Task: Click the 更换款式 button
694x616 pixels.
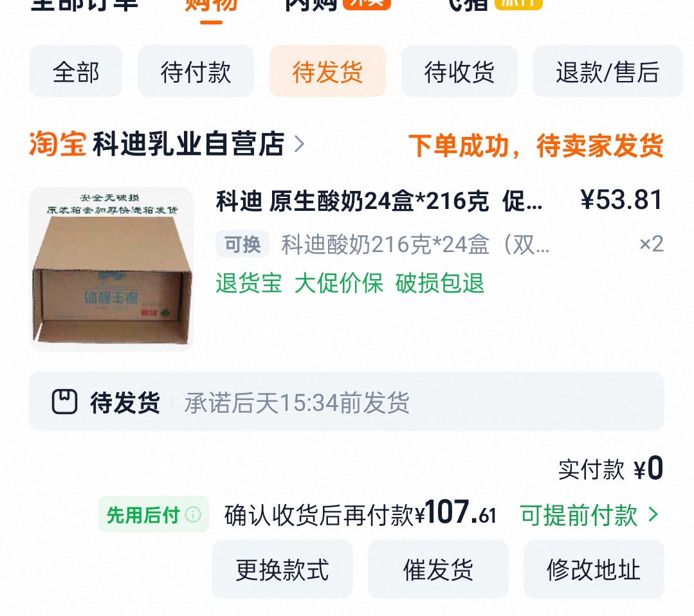Action: pos(282,569)
